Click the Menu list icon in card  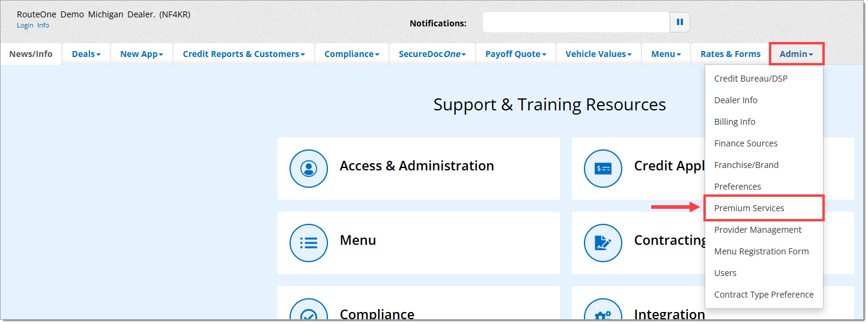coord(309,243)
